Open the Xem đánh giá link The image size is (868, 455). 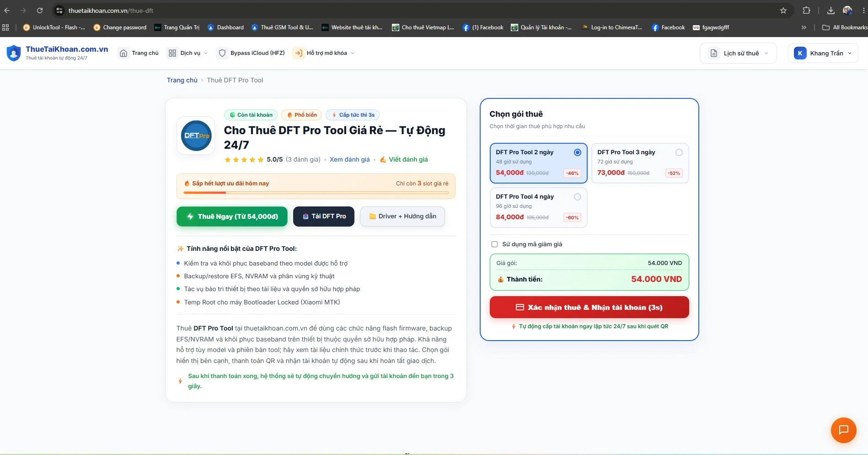click(x=350, y=159)
